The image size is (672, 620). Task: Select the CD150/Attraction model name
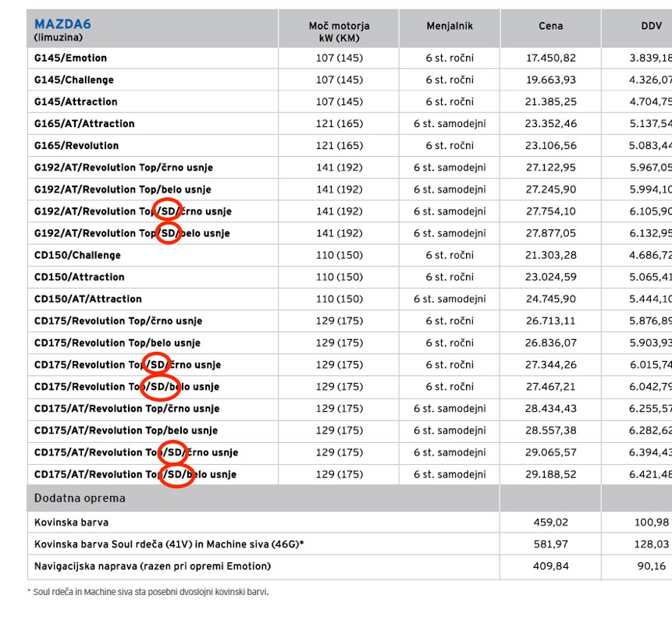80,277
